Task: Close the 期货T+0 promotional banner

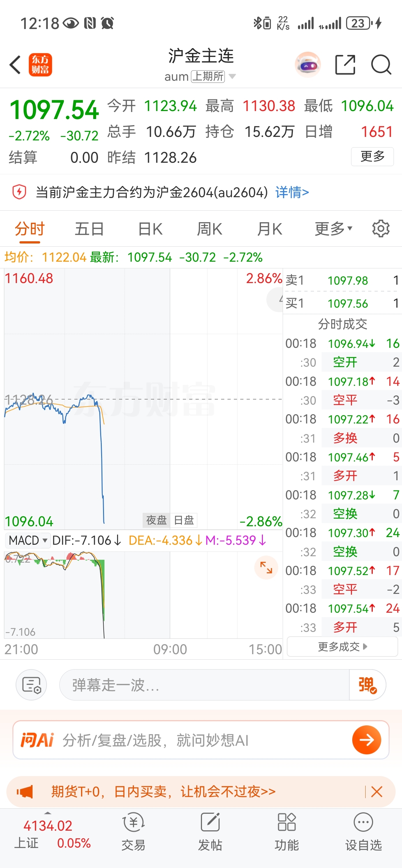Action: coord(376,791)
